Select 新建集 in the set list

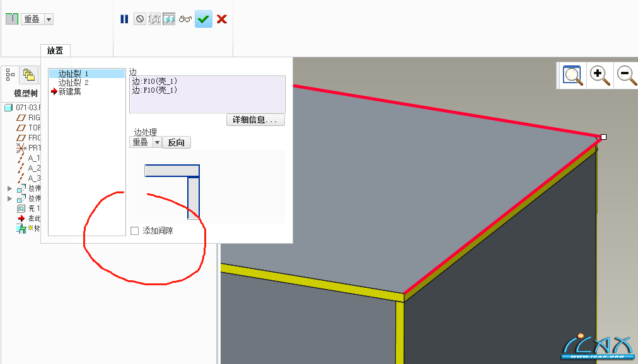[69, 92]
